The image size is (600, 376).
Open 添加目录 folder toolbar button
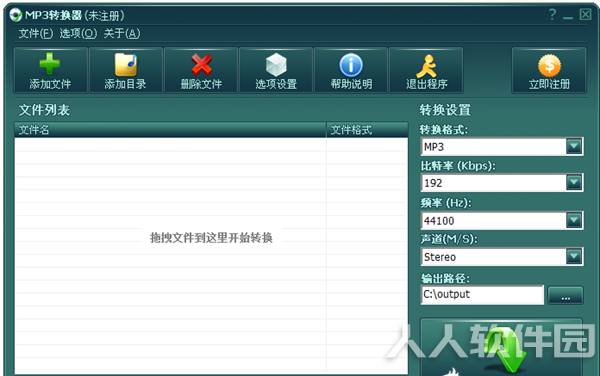126,71
